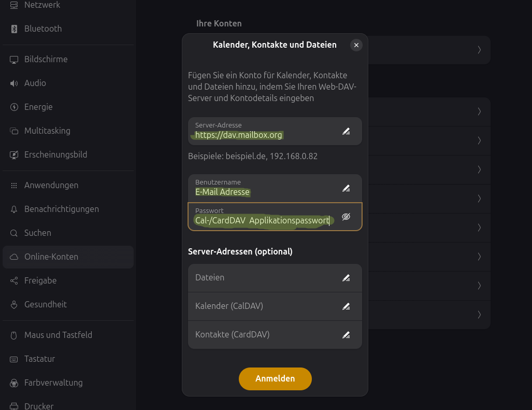532x410 pixels.
Task: Select Maus und Tastfeld in sidebar
Action: [x=58, y=335]
